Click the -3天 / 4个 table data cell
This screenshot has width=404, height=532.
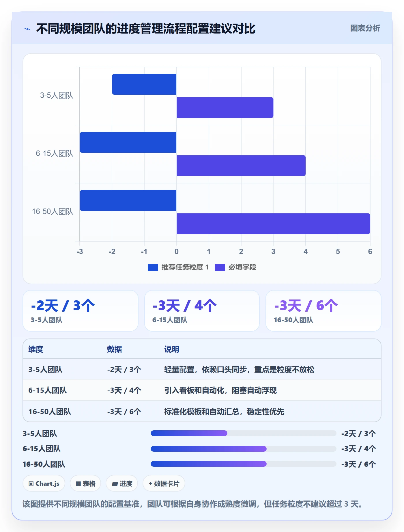[x=124, y=390]
